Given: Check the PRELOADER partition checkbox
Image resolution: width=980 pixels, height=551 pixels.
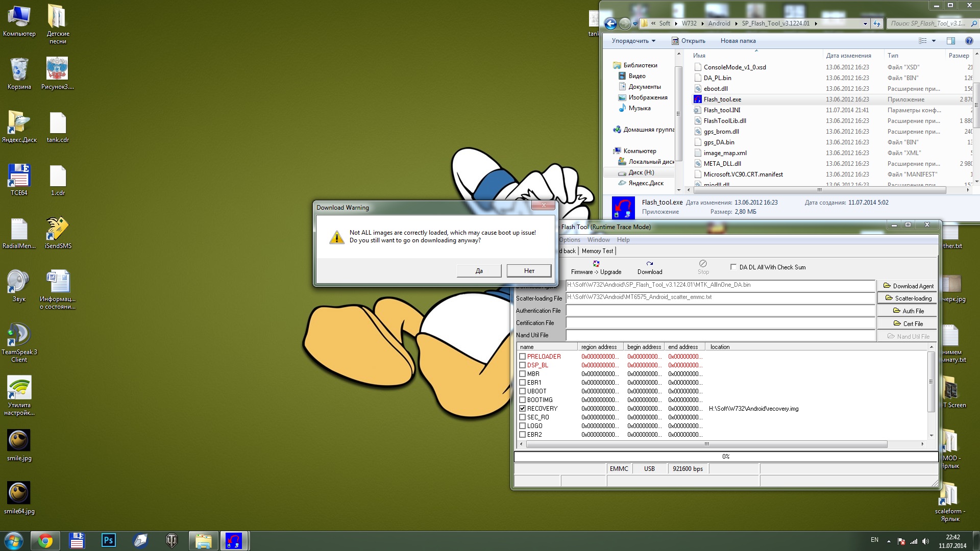Looking at the screenshot, I should [522, 357].
